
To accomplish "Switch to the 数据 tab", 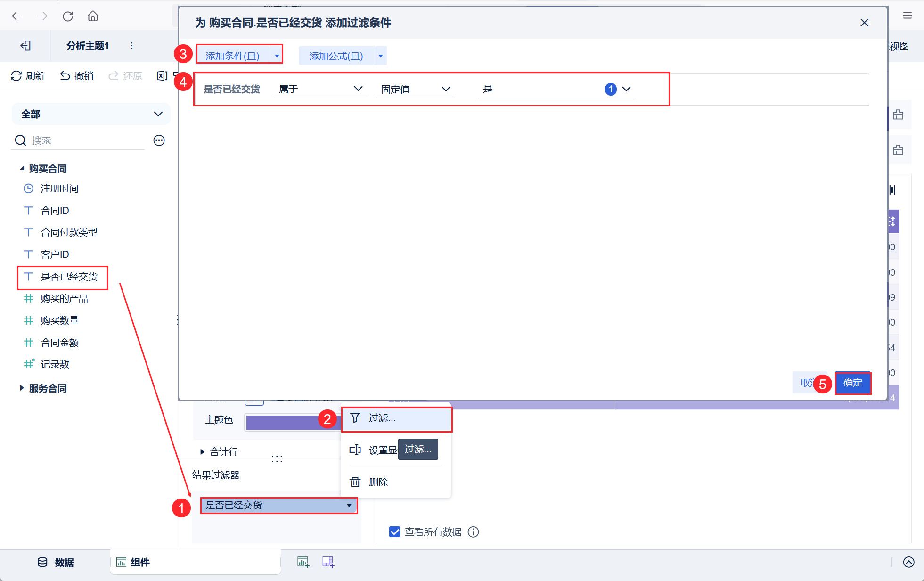I will 56,562.
